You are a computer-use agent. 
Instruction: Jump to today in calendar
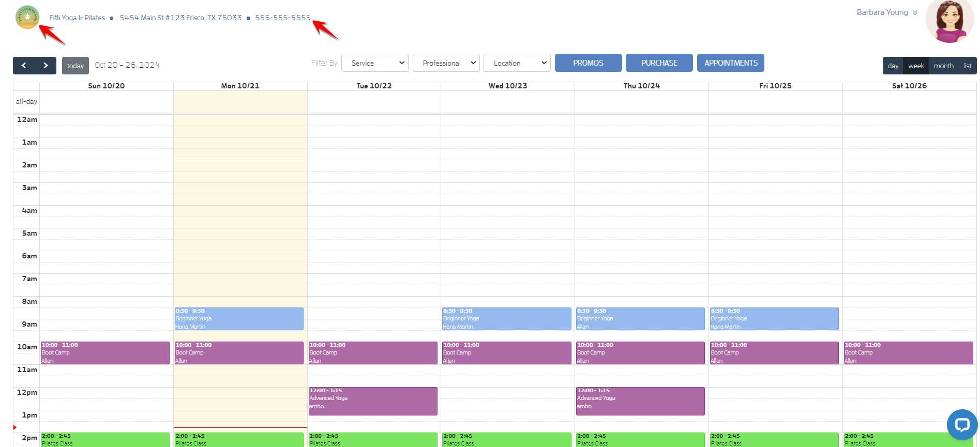[76, 66]
